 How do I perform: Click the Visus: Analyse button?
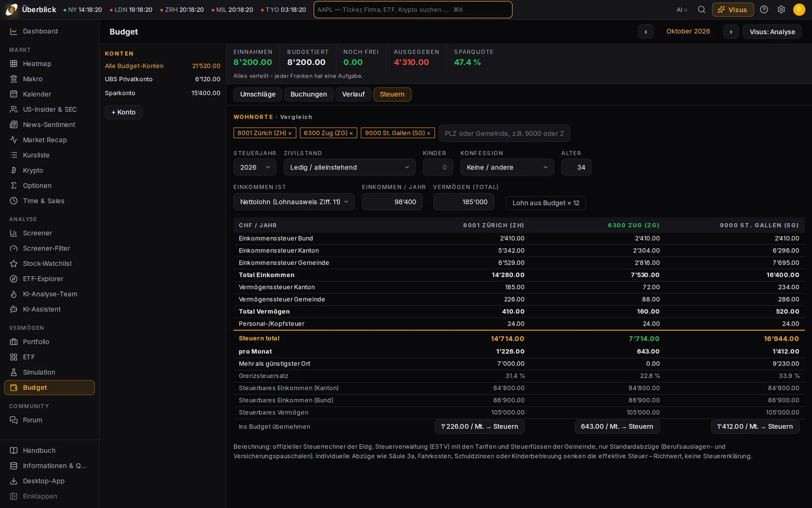click(772, 32)
